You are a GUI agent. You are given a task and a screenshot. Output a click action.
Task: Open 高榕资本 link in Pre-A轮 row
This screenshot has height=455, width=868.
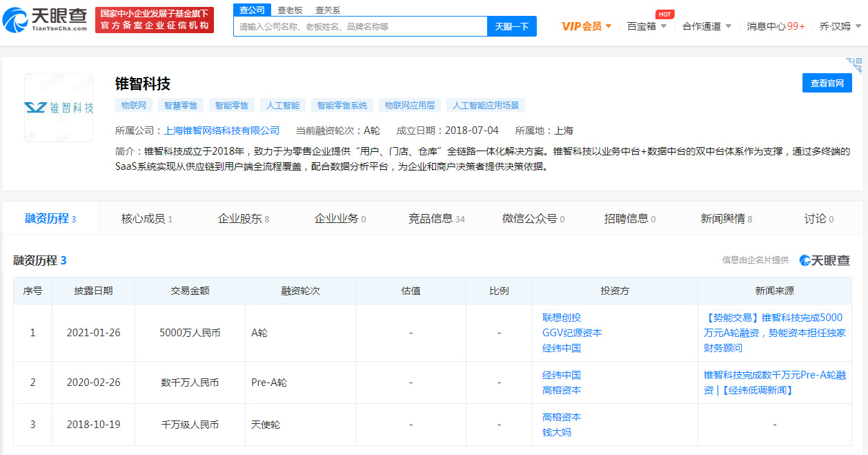click(x=562, y=390)
